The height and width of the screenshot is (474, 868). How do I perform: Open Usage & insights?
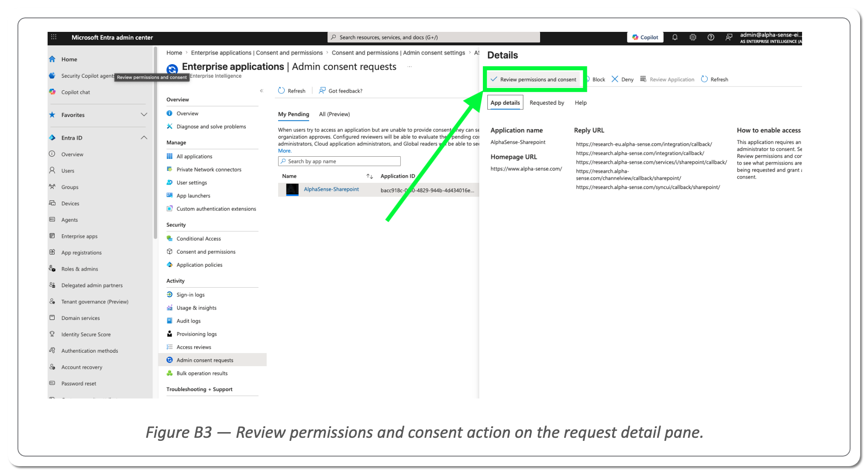196,308
